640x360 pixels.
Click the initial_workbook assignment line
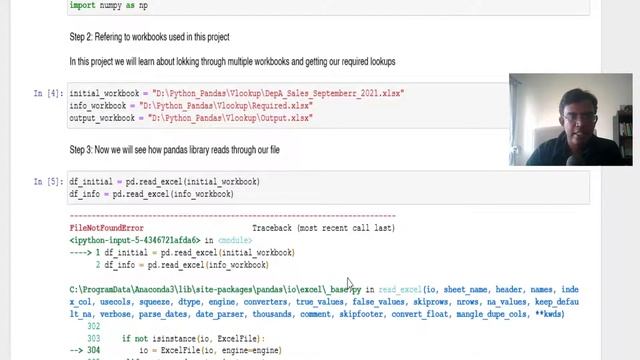[x=236, y=93]
